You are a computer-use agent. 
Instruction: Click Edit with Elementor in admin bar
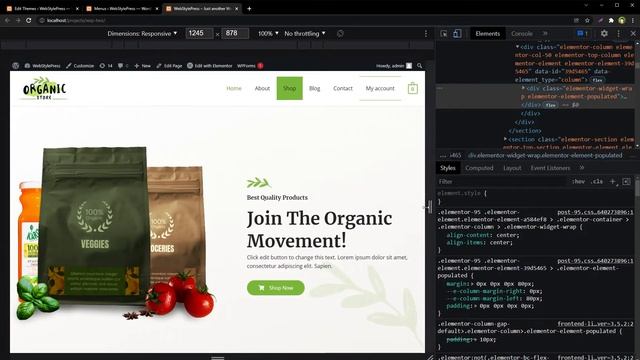click(210, 65)
